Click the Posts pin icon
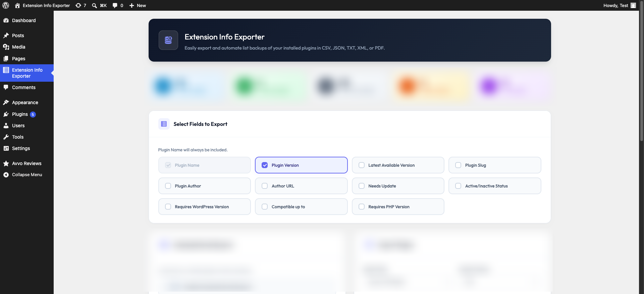The width and height of the screenshot is (644, 294). 6,35
